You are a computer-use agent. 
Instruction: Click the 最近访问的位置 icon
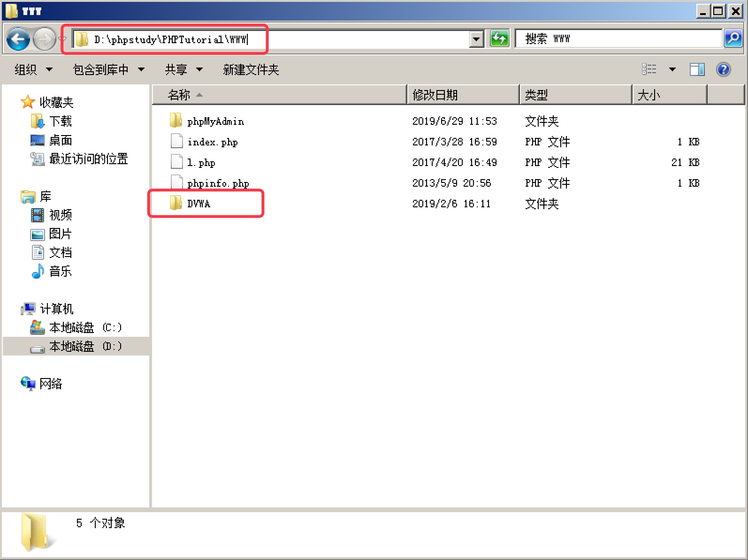(38, 159)
